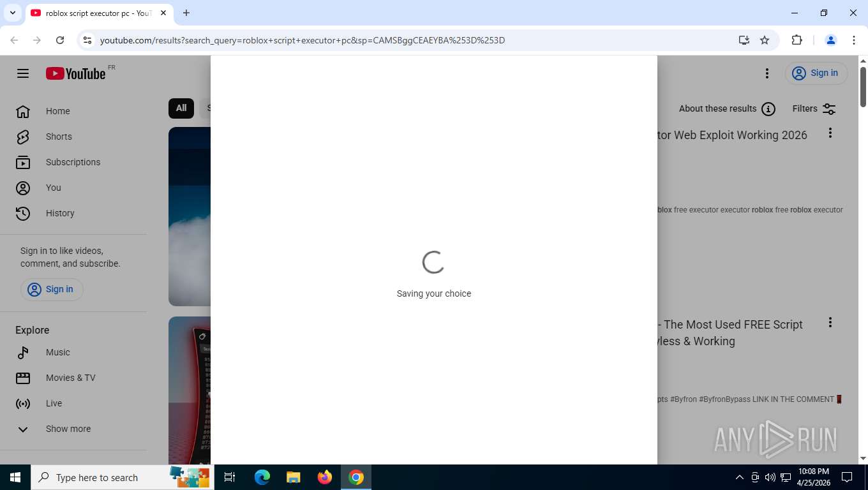The width and height of the screenshot is (868, 490).
Task: Sign in with the top-right button
Action: point(816,73)
